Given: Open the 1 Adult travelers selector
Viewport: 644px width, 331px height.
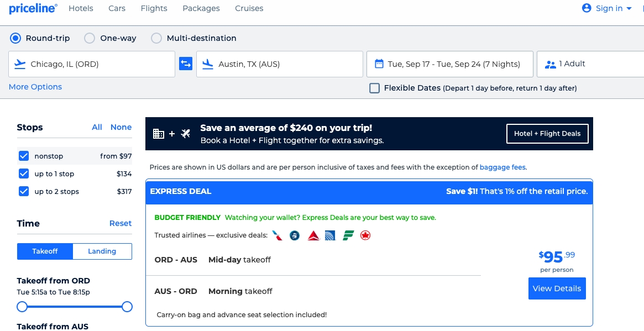Looking at the screenshot, I should (x=590, y=64).
